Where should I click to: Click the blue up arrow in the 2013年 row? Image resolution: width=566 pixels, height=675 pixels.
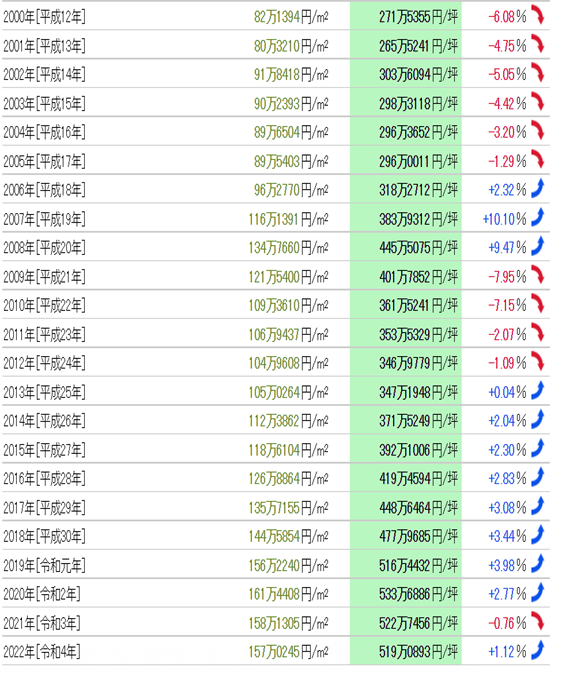pyautogui.click(x=537, y=390)
